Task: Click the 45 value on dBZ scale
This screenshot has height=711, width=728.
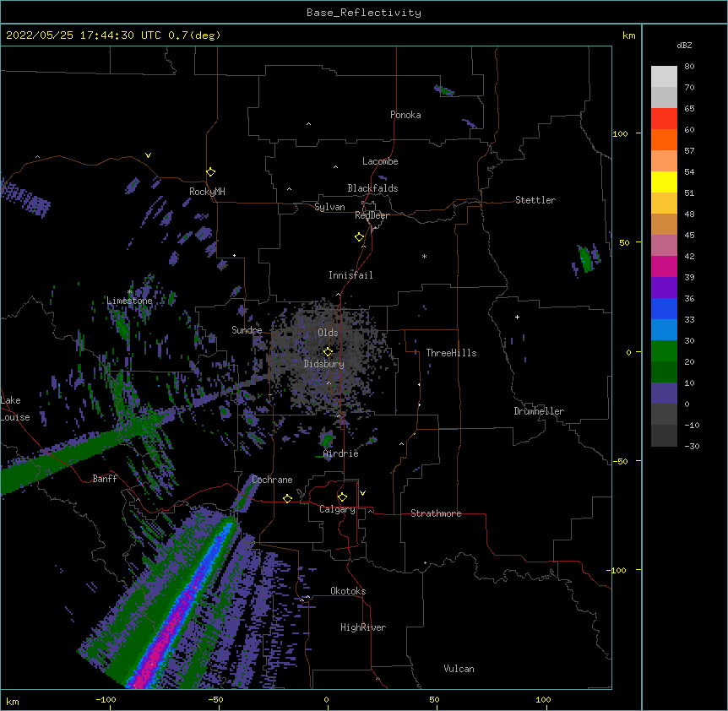Action: point(689,236)
